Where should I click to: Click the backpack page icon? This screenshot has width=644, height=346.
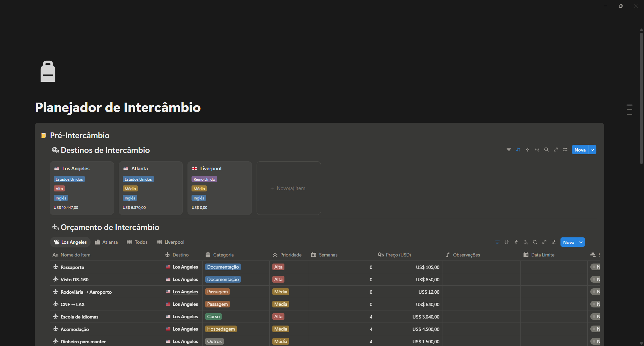48,71
